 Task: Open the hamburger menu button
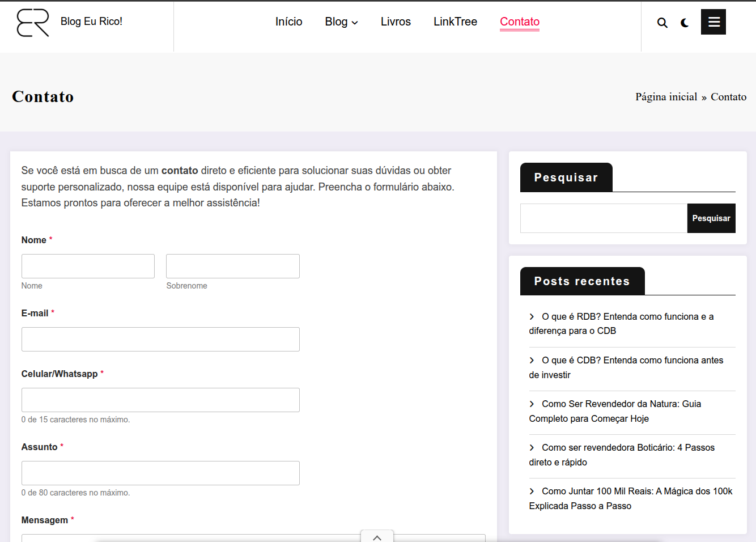pyautogui.click(x=713, y=22)
